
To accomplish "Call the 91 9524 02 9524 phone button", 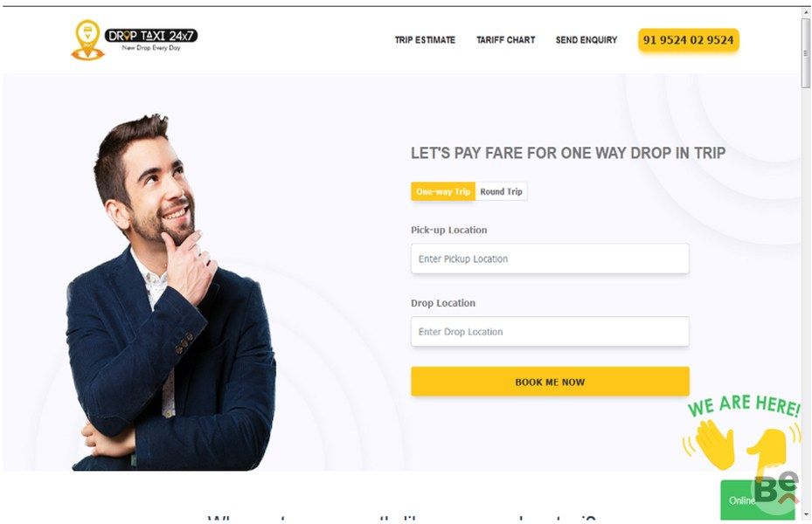I will pyautogui.click(x=688, y=40).
